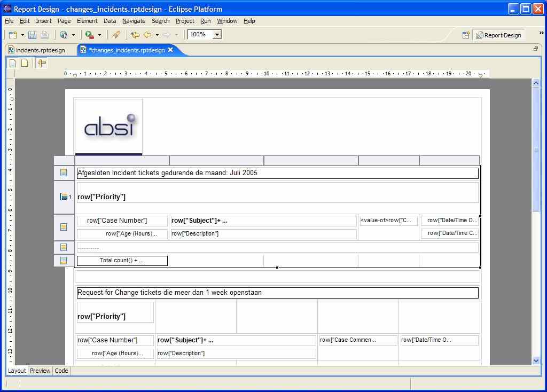This screenshot has width=547, height=392.
Task: Click the Last Edit Location icon
Action: coord(135,35)
